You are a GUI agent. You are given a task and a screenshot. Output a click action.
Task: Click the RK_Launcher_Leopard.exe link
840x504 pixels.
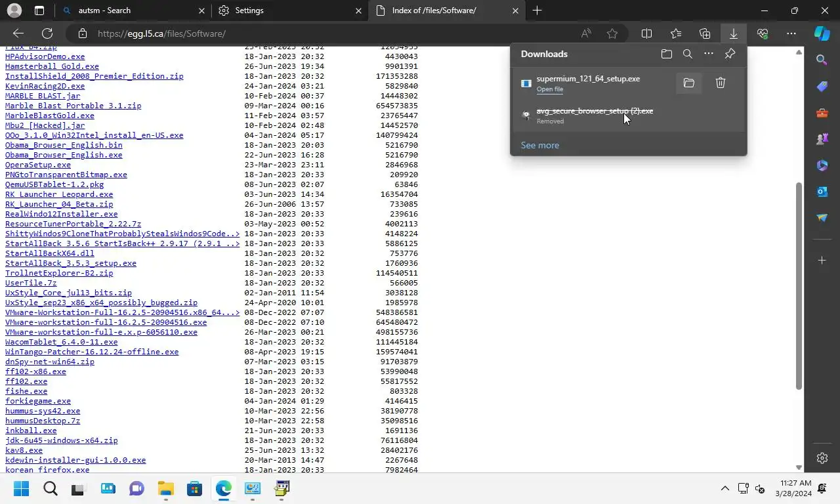(x=59, y=194)
